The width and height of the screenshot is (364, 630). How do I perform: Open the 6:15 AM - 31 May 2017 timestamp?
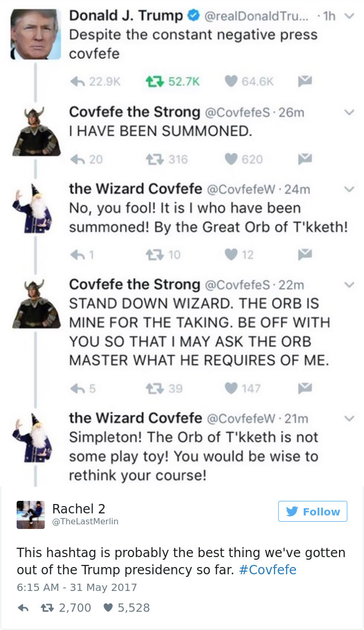[77, 587]
